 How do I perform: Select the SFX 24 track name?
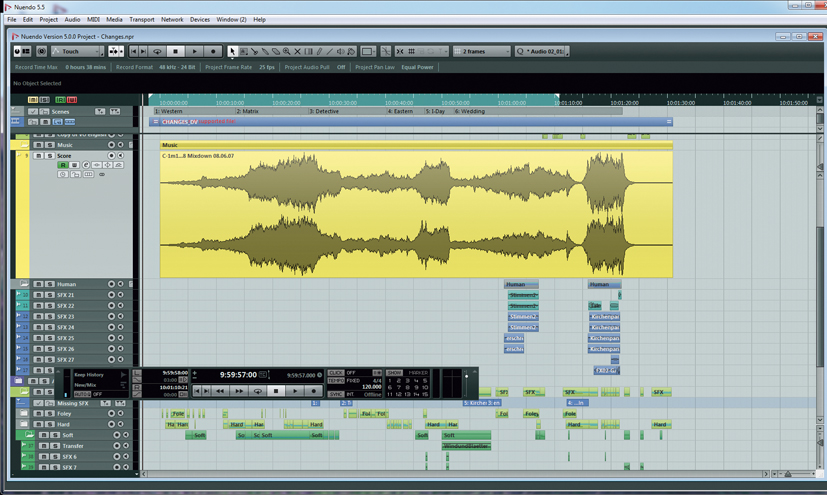coord(65,327)
